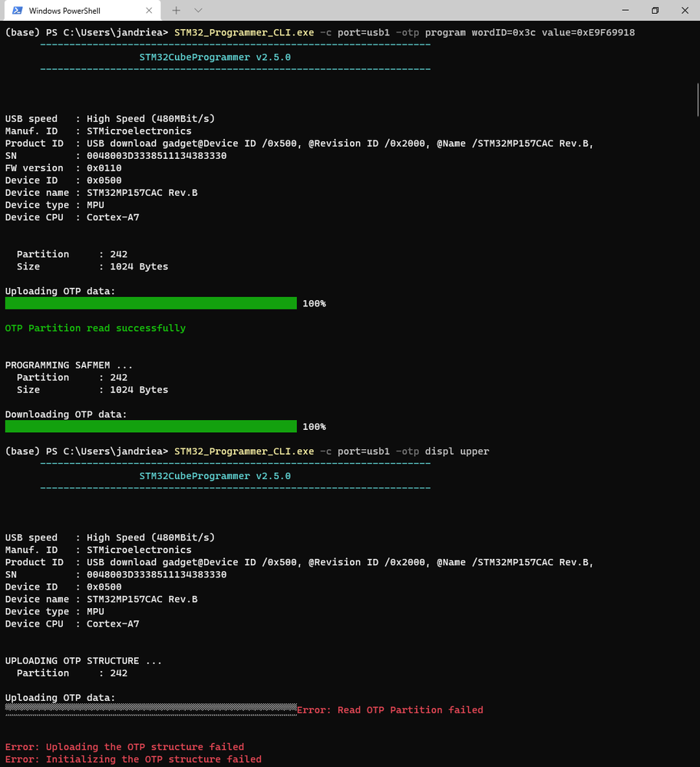Viewport: 700px width, 767px height.
Task: Click the vertical scrollbar thumb
Action: [698, 100]
